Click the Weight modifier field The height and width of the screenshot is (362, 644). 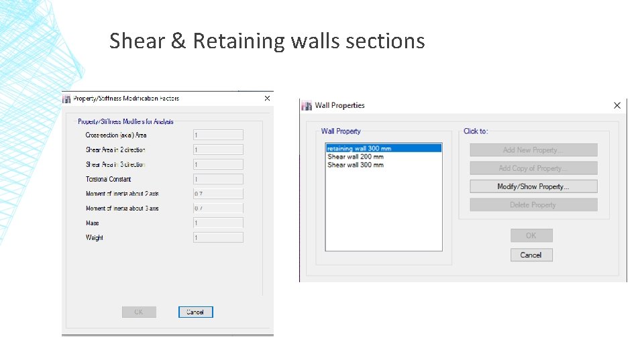pos(218,237)
